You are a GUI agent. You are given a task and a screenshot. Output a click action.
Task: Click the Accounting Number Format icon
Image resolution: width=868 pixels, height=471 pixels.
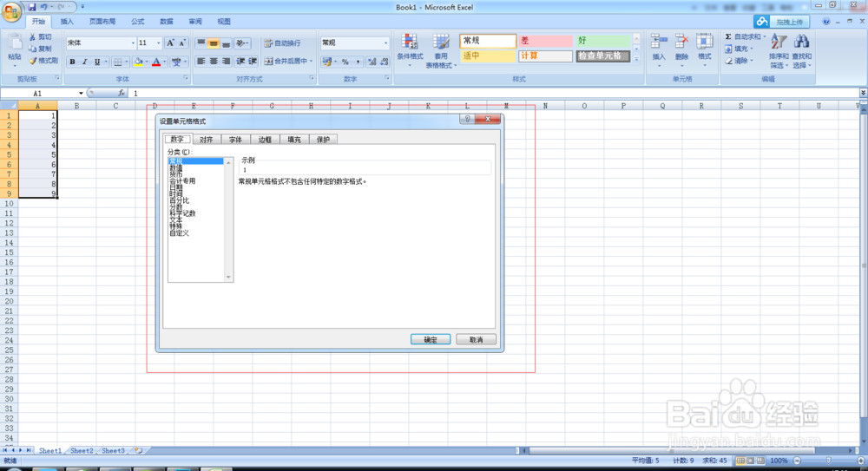click(x=327, y=62)
